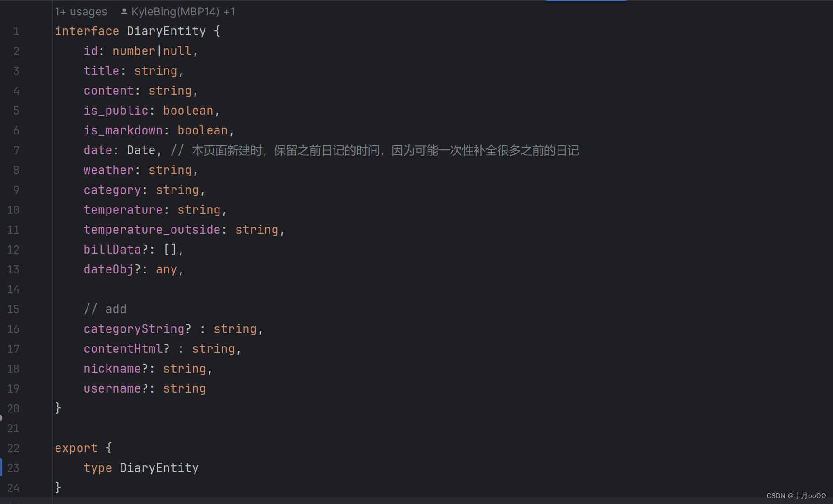Click the 'billData' property name

click(x=112, y=250)
